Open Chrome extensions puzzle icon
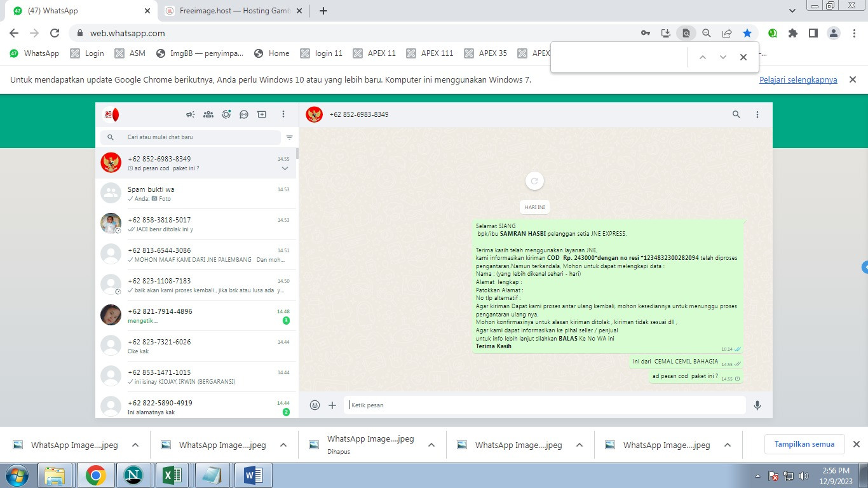868x488 pixels. pyautogui.click(x=793, y=33)
